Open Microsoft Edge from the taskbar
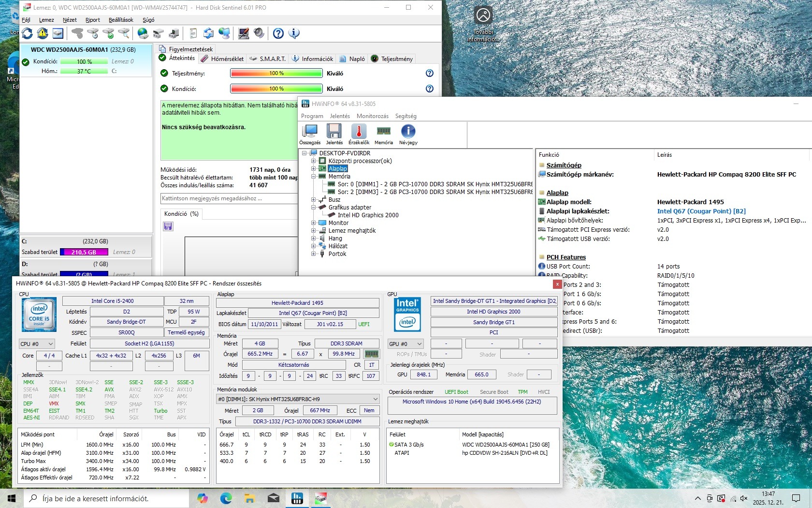The width and height of the screenshot is (812, 508). (226, 498)
